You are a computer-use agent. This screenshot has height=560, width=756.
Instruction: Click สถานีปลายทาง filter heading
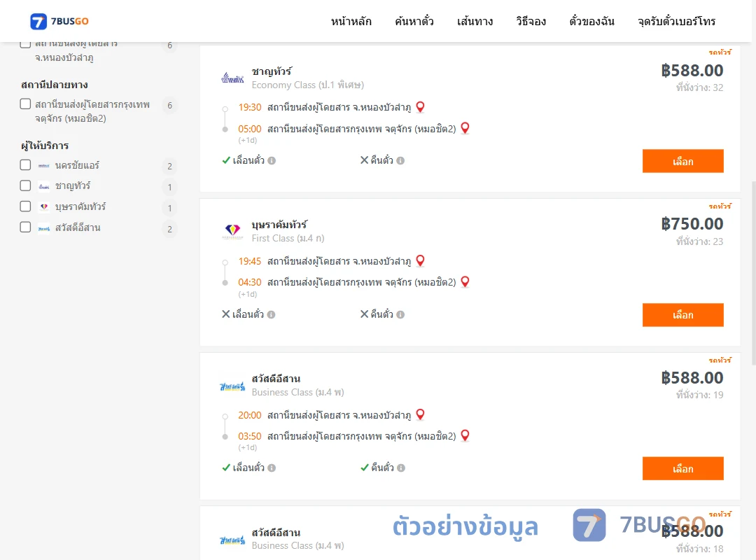pos(55,85)
